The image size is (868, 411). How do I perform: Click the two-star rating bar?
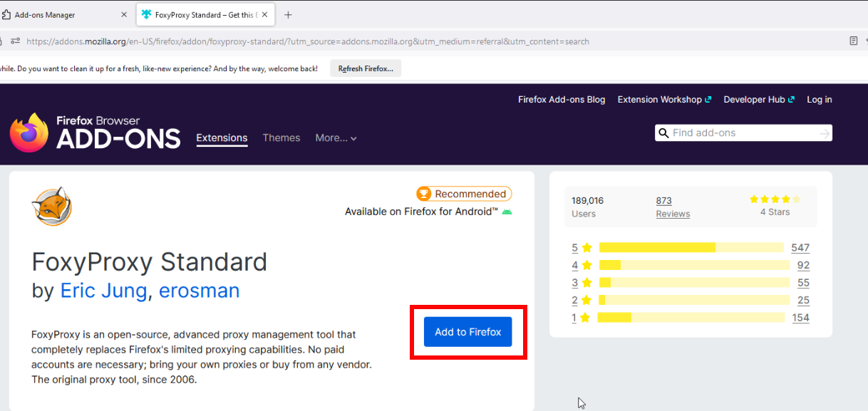point(695,300)
